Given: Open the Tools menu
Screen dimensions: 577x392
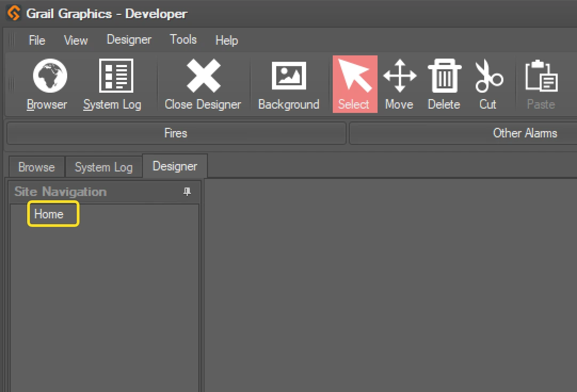Looking at the screenshot, I should [x=183, y=40].
